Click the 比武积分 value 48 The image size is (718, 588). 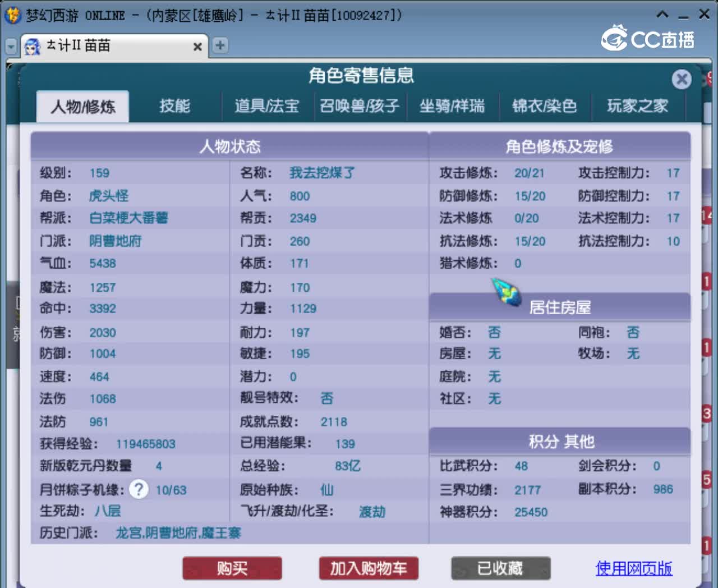click(x=521, y=466)
